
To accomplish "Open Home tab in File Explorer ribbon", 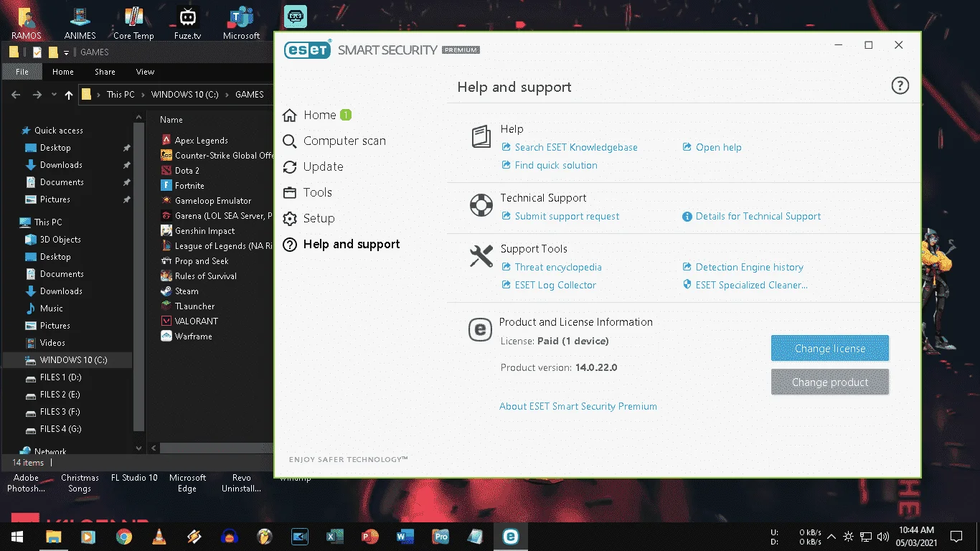I will [62, 72].
